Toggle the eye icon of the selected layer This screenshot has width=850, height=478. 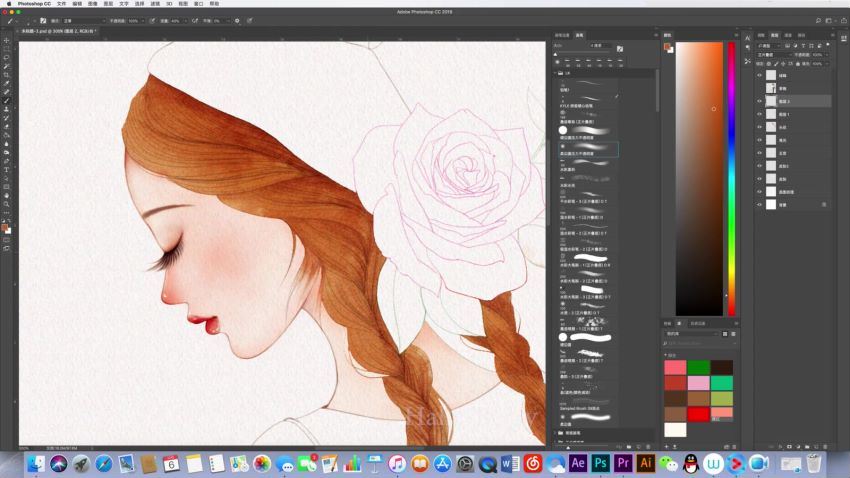[x=759, y=101]
